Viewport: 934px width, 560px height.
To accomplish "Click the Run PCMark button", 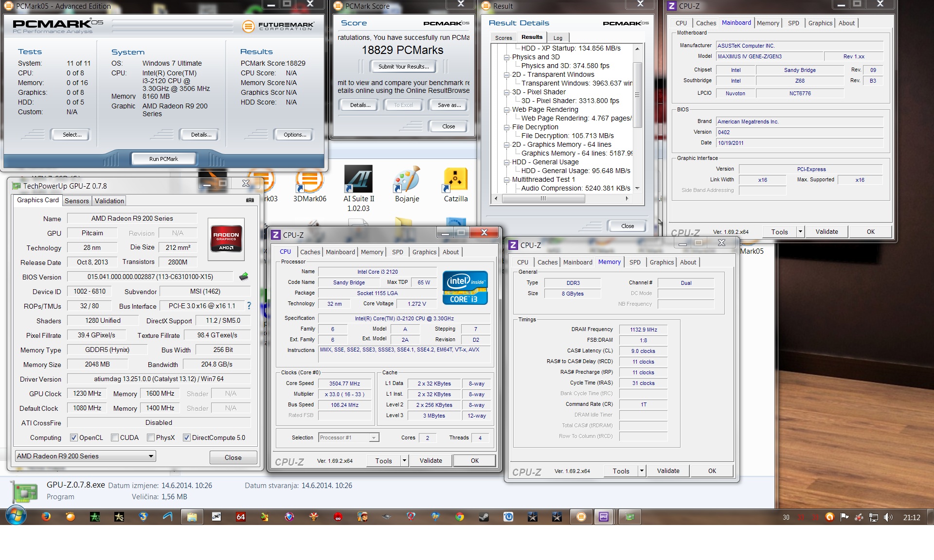I will [x=163, y=159].
